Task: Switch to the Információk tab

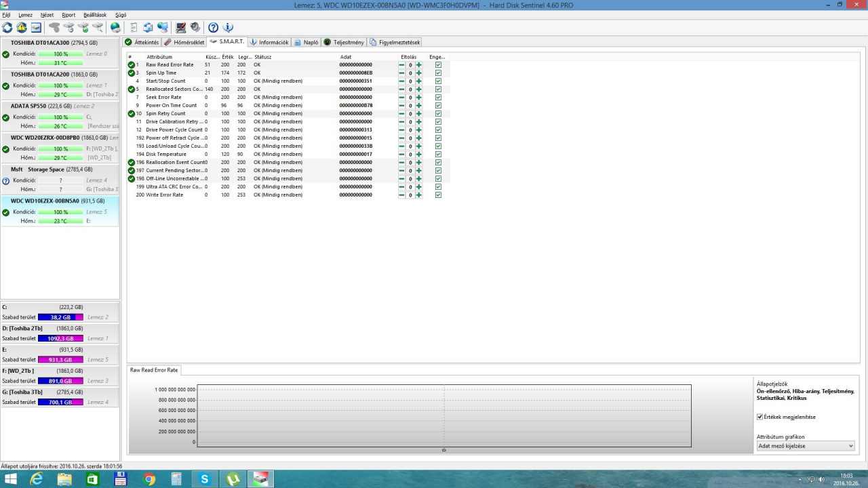Action: coord(269,42)
